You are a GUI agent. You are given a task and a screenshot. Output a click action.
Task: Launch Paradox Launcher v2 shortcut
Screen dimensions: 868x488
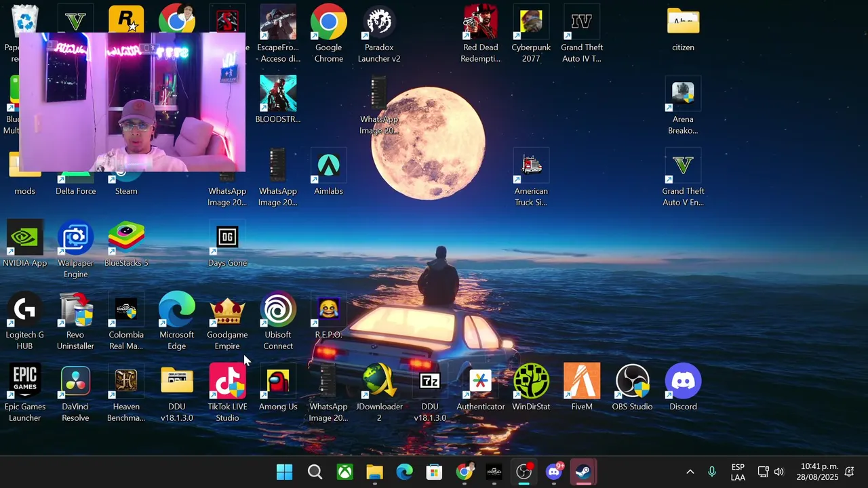coord(379,34)
